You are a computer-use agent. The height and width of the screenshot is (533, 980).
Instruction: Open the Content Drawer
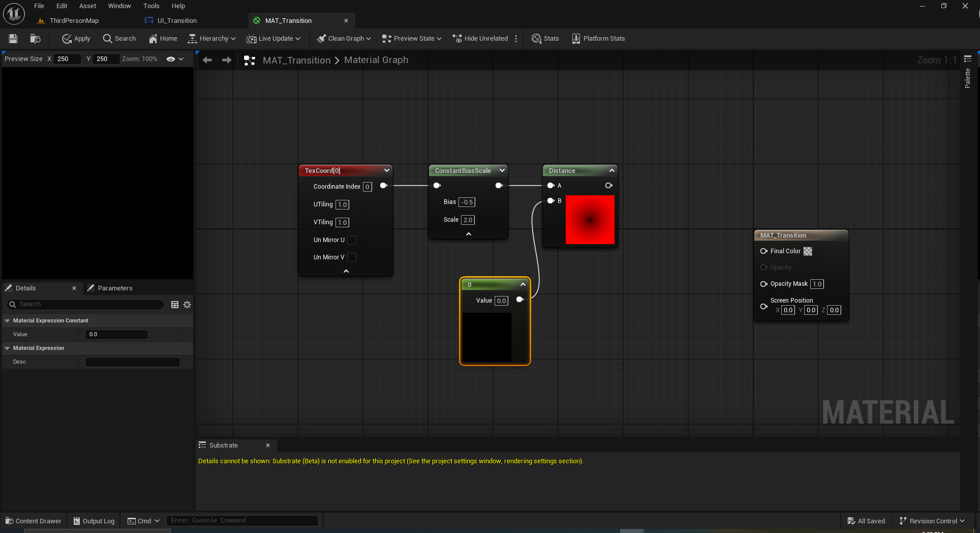point(34,521)
